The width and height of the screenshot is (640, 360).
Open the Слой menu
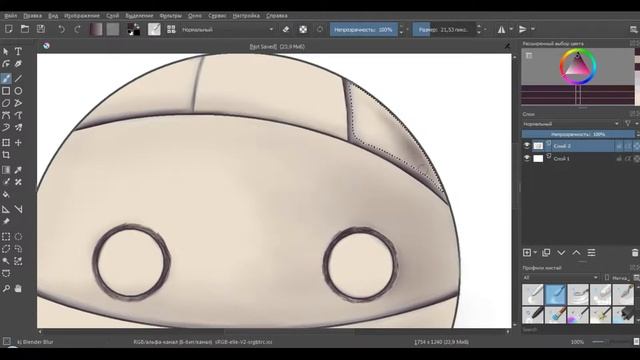[x=112, y=16]
